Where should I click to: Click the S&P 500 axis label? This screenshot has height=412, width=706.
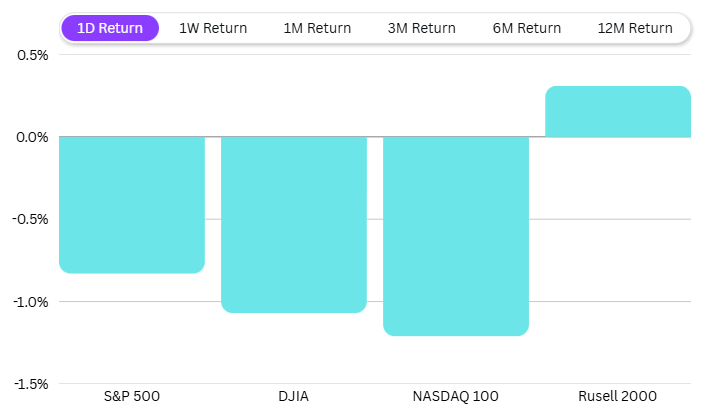[132, 396]
